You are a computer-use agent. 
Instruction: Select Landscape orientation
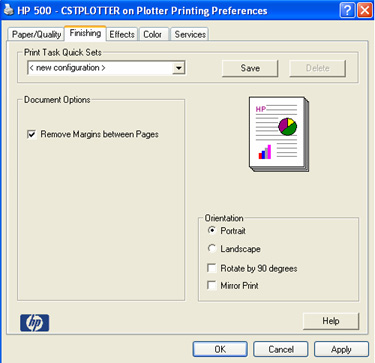[212, 249]
